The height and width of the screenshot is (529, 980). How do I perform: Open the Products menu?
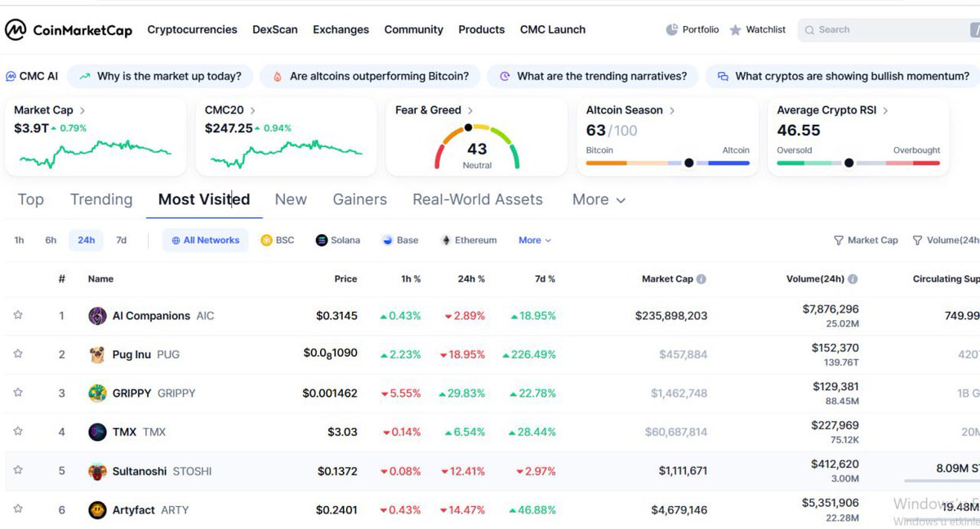pyautogui.click(x=482, y=29)
